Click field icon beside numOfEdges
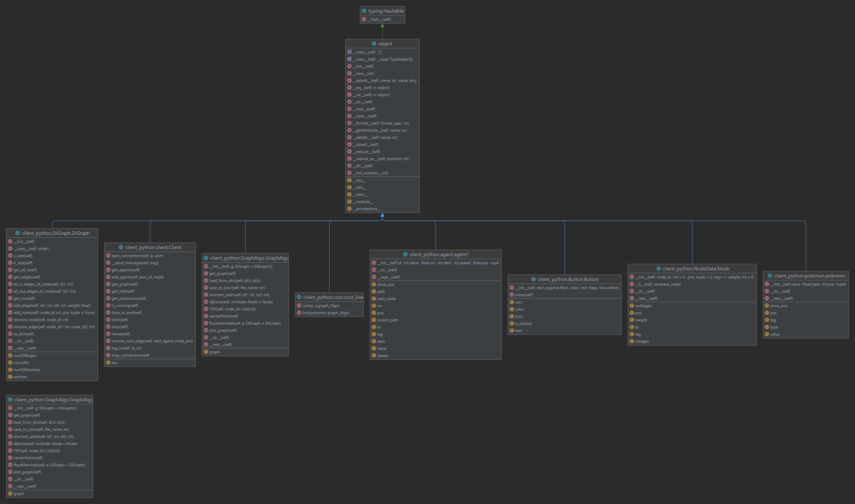Image resolution: width=855 pixels, height=504 pixels. pyautogui.click(x=10, y=356)
